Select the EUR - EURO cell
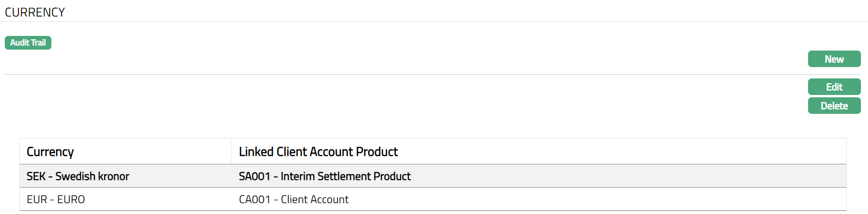The width and height of the screenshot is (868, 214). pos(56,199)
